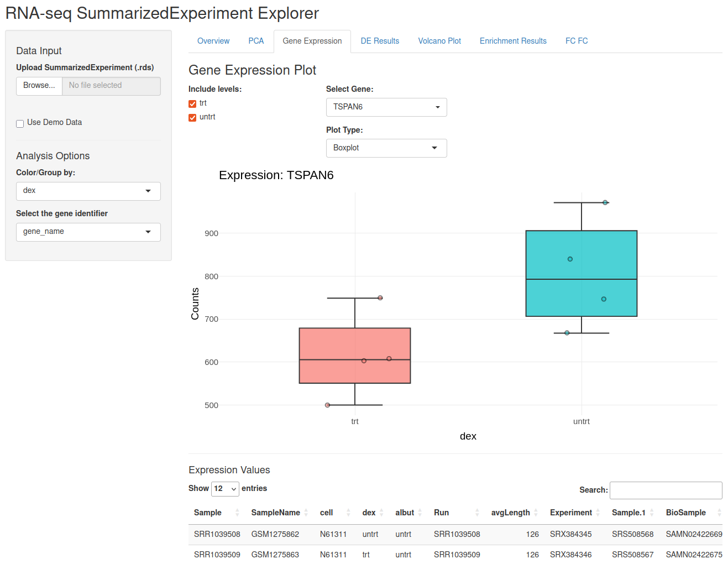Click the Expression: TSPAN6 plot title
Viewport: 728px width, 564px height.
pos(276,175)
